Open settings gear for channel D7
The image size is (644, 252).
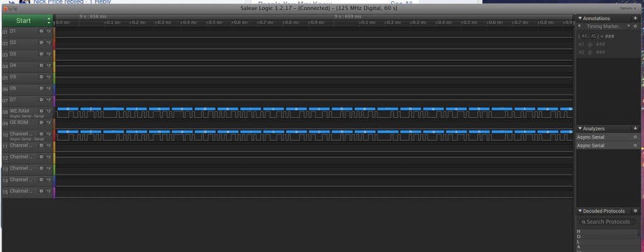coord(41,100)
